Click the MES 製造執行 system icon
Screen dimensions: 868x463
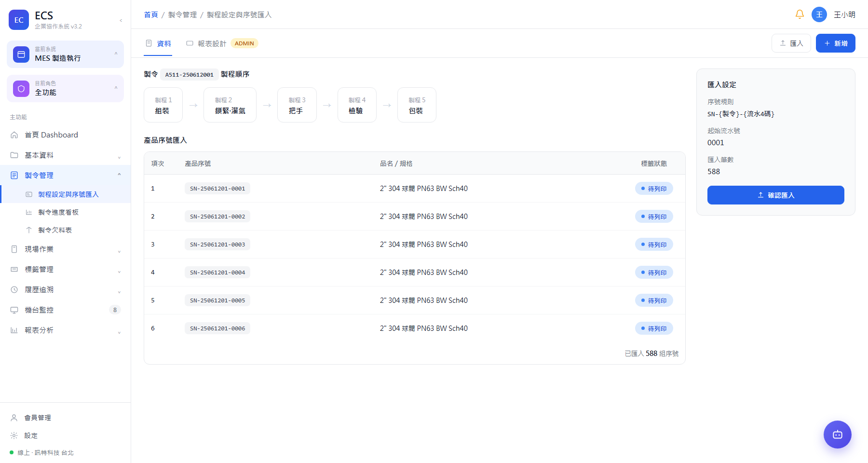[x=21, y=54]
